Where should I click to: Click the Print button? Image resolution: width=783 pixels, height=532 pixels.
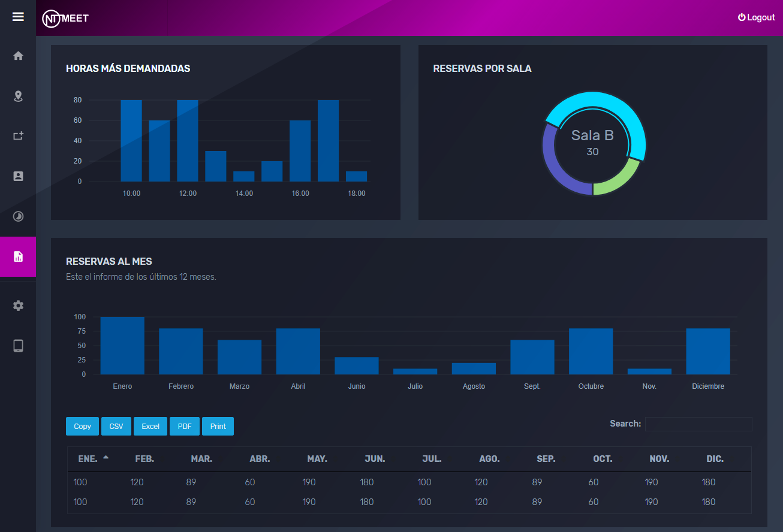218,427
